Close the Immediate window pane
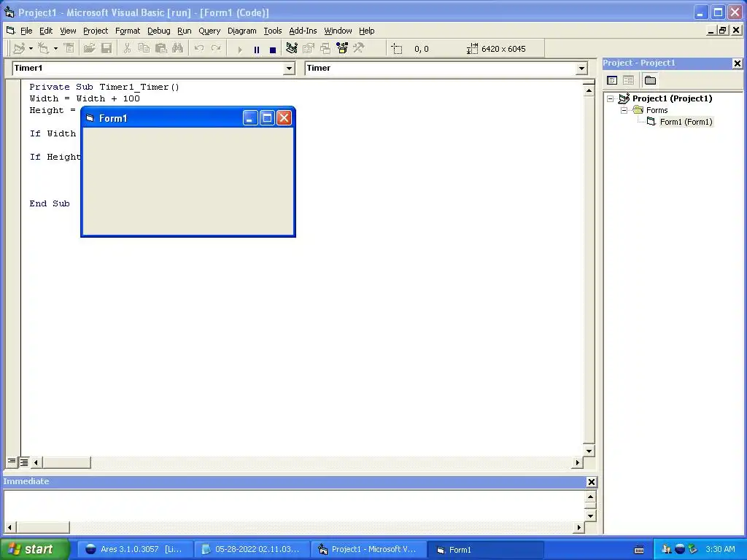This screenshot has width=747, height=560. [x=591, y=482]
